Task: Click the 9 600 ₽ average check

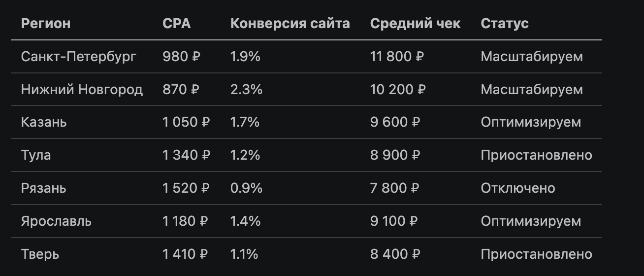Action: [x=395, y=122]
